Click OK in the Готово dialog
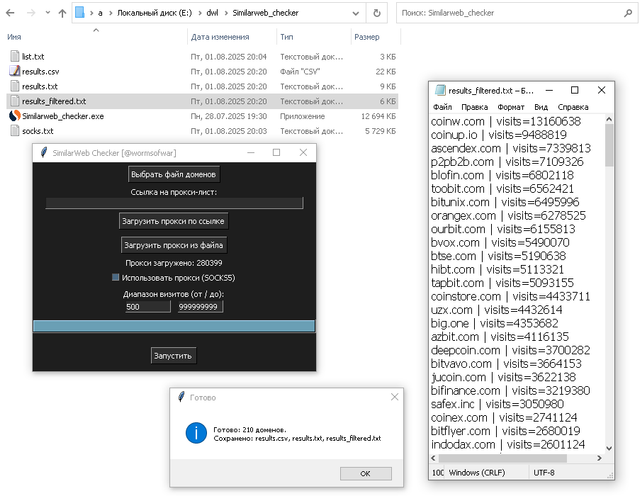This screenshot has width=640, height=496. 365,474
